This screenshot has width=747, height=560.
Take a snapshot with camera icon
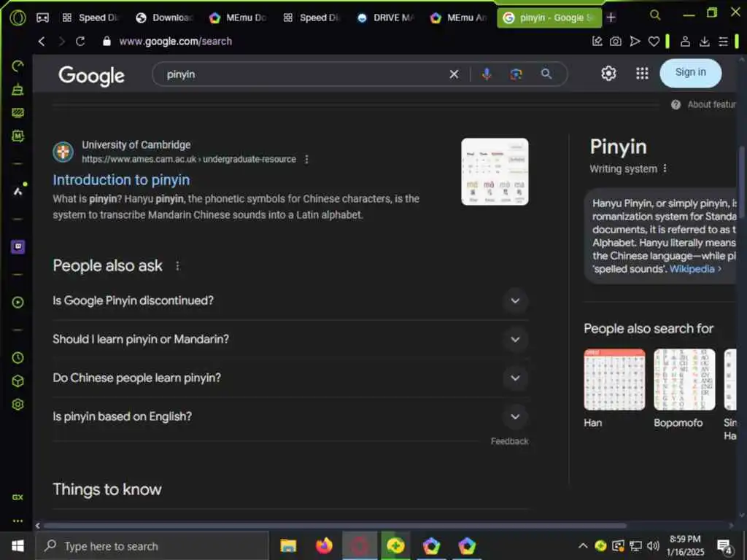click(x=616, y=42)
